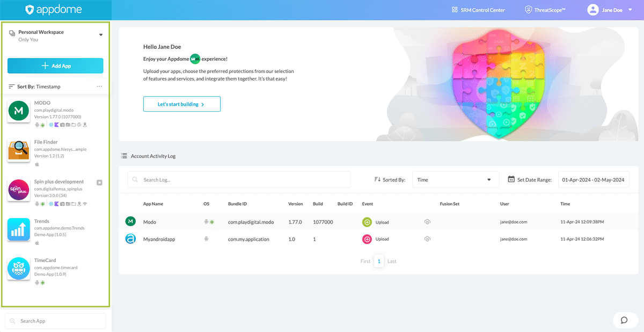This screenshot has width=644, height=332.
Task: Open the three-dot sort options menu
Action: (99, 86)
